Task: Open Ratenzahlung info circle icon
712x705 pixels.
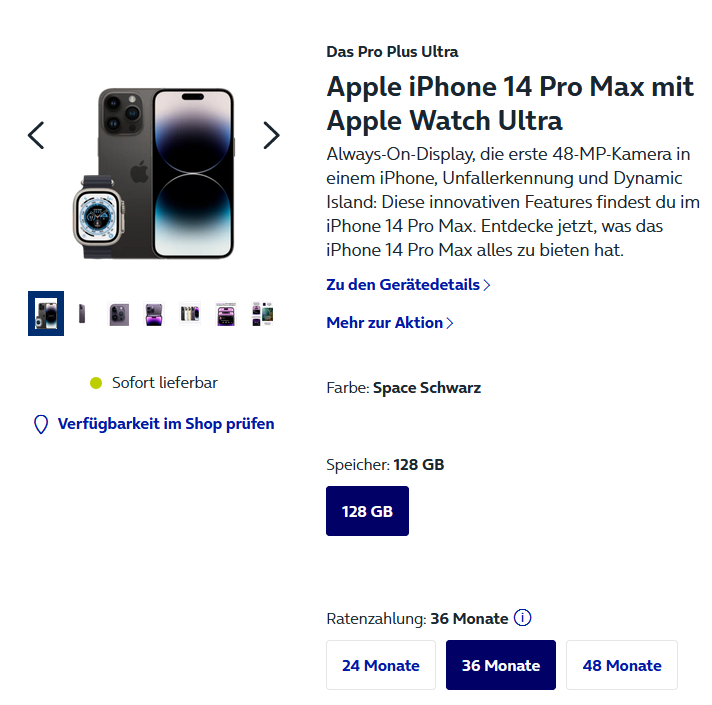Action: (522, 618)
